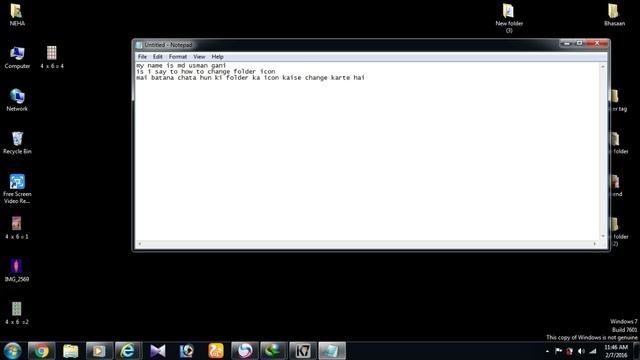Image resolution: width=640 pixels, height=360 pixels.
Task: Click the vertical scrollbar down arrow
Action: coord(603,236)
